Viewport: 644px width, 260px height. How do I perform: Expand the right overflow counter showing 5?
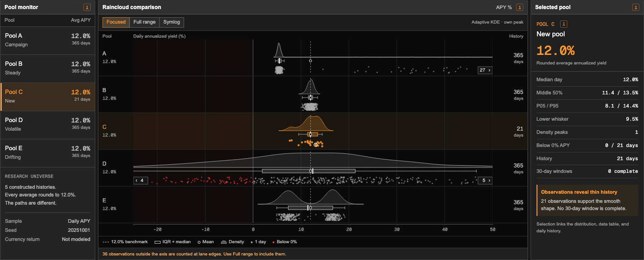[485, 181]
